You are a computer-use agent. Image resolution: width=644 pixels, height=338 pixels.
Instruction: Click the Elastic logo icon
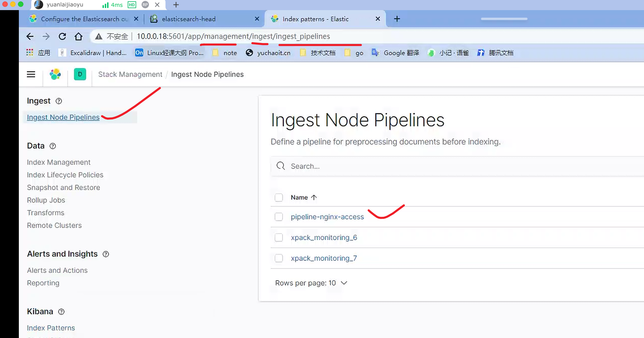[x=55, y=74]
